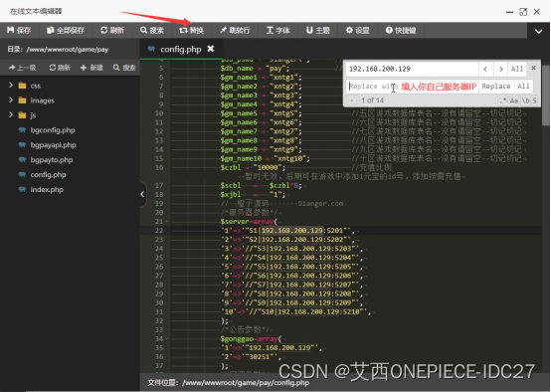The height and width of the screenshot is (392, 551).
Task: Click the Replace button
Action: [496, 87]
